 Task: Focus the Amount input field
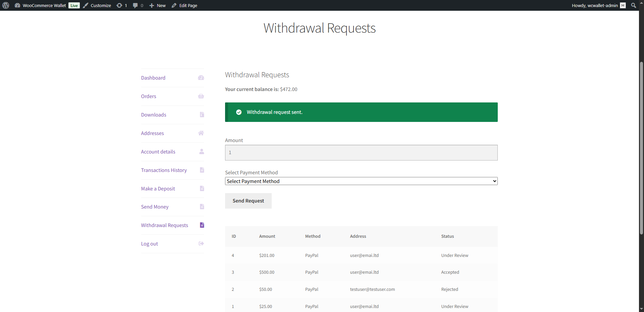click(361, 153)
